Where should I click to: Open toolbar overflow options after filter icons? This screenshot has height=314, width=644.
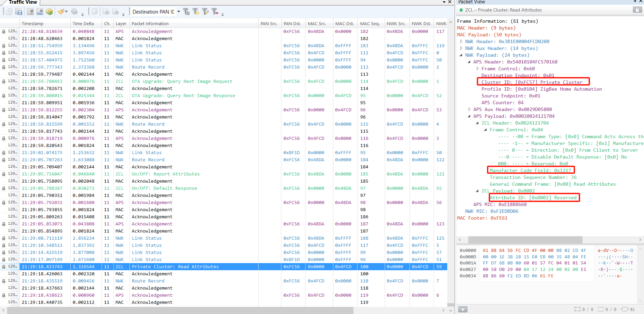pyautogui.click(x=223, y=14)
